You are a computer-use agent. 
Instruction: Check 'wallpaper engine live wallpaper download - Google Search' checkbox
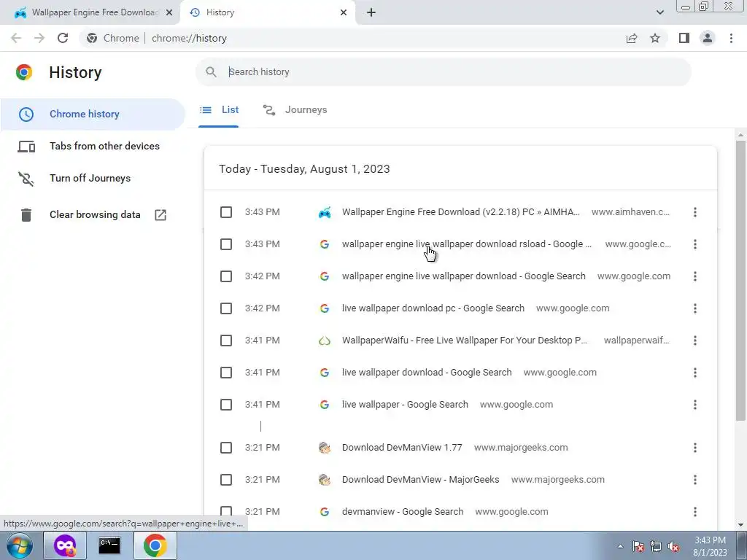[x=226, y=276]
